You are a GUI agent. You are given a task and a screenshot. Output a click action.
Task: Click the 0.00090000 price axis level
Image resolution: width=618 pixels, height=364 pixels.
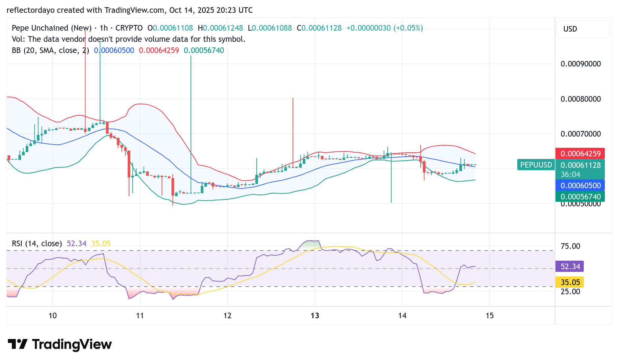[x=581, y=64]
